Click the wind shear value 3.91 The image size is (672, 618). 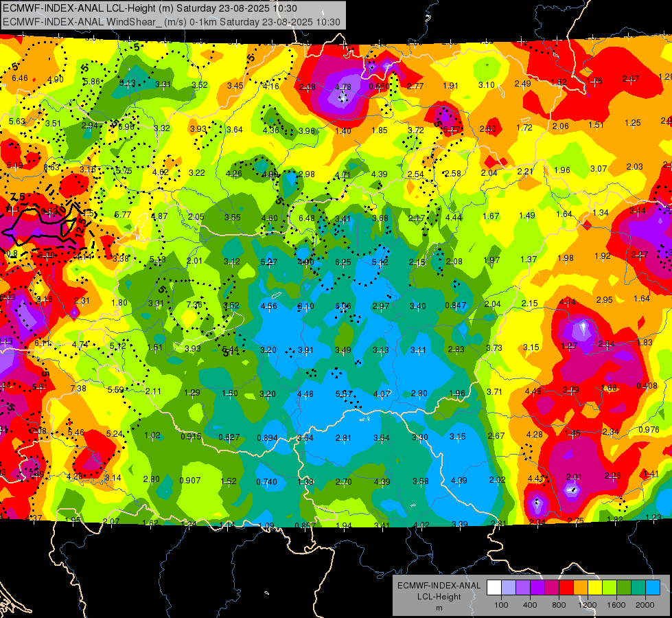[x=305, y=350]
